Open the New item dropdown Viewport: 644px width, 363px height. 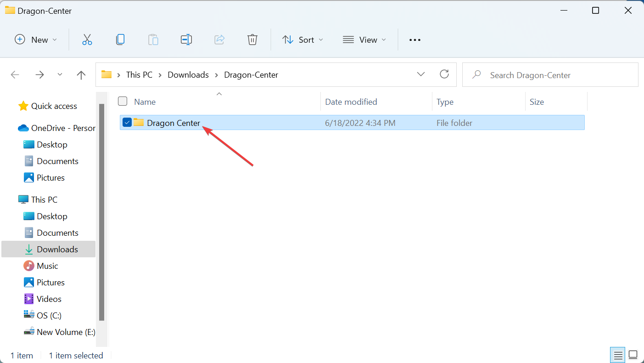coord(36,40)
